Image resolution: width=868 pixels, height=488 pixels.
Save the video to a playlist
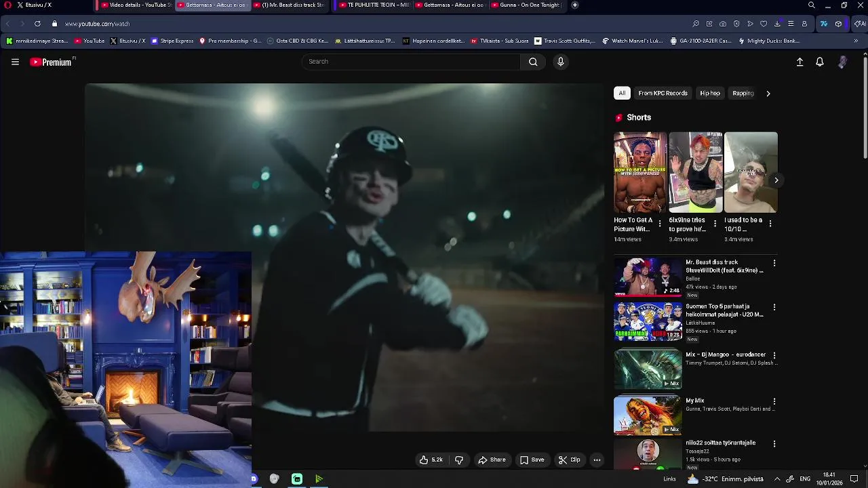[x=532, y=460]
